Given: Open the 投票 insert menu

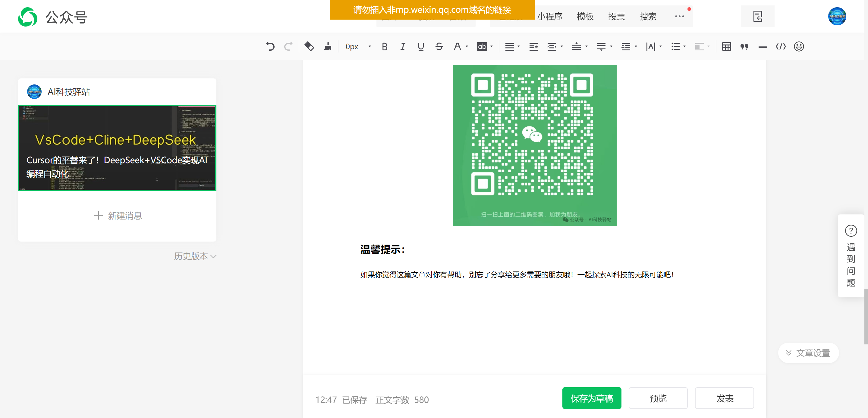Looking at the screenshot, I should click(x=617, y=16).
